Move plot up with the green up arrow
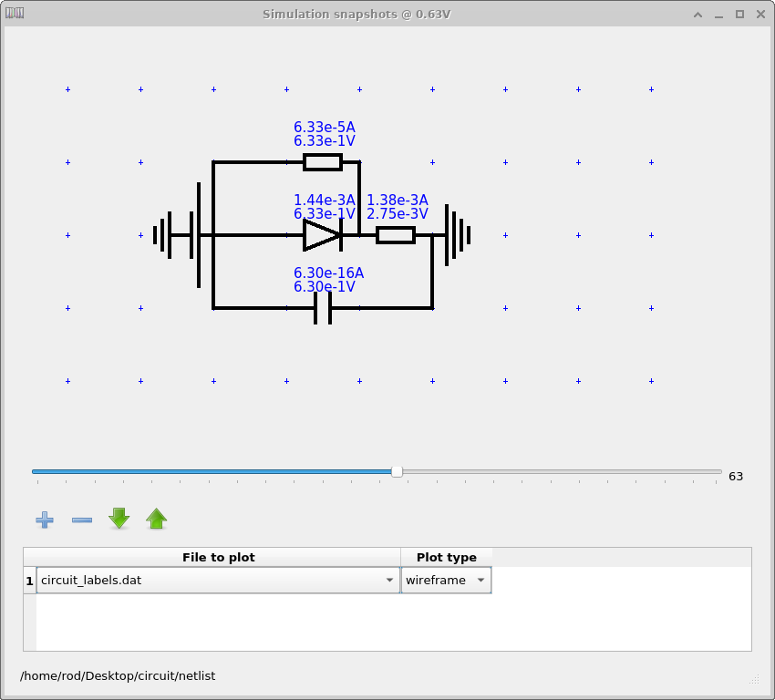Image resolution: width=775 pixels, height=700 pixels. (x=156, y=519)
